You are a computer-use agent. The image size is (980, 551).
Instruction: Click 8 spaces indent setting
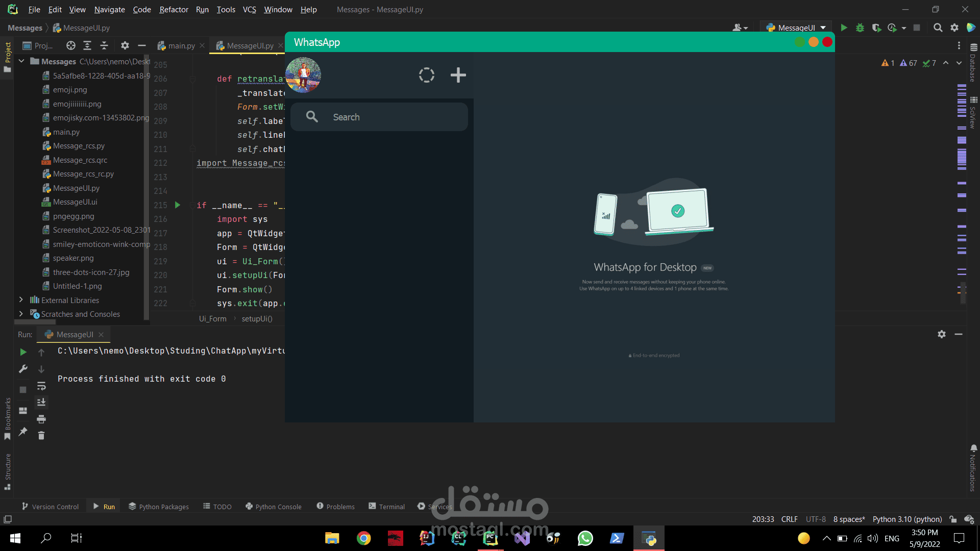pyautogui.click(x=849, y=519)
